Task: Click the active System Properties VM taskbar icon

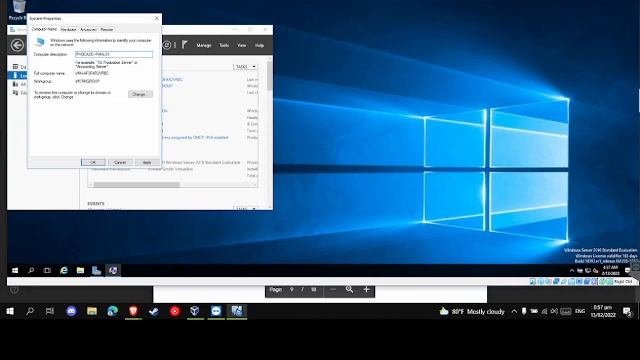Action: click(x=113, y=271)
